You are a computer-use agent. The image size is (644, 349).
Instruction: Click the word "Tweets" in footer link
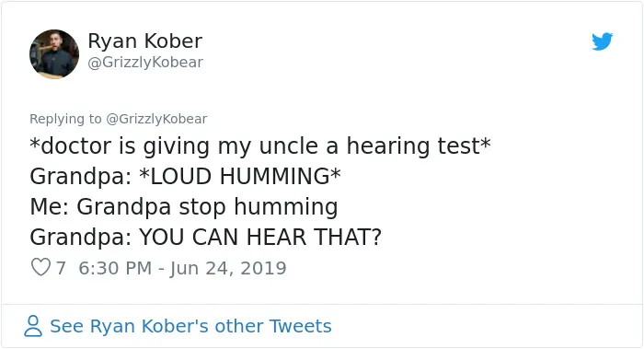[x=300, y=326]
